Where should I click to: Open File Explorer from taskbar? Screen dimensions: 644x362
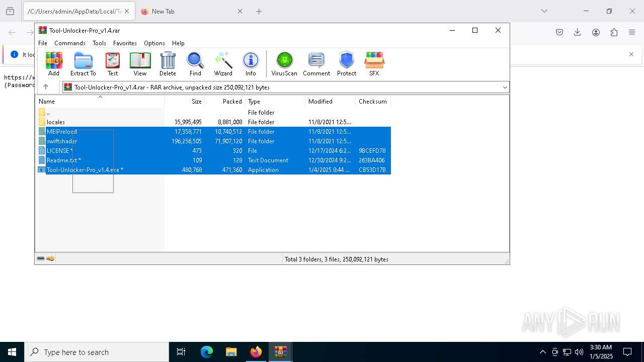(231, 352)
